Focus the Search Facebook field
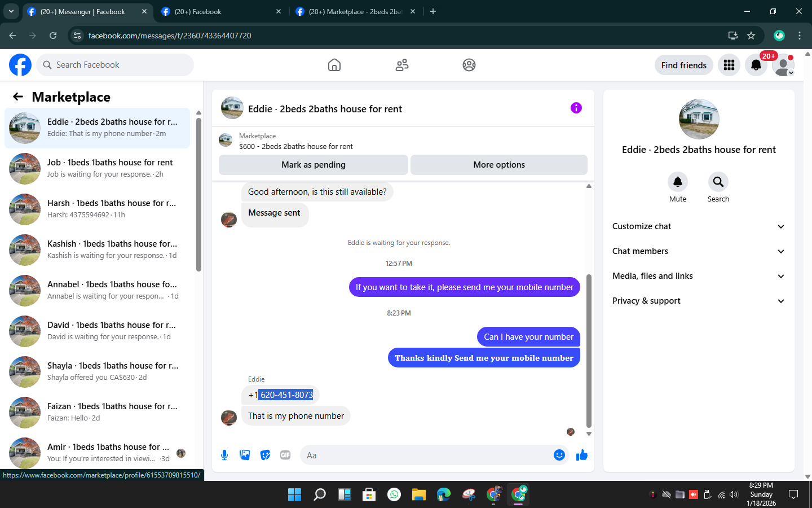The height and width of the screenshot is (508, 812). pos(115,65)
